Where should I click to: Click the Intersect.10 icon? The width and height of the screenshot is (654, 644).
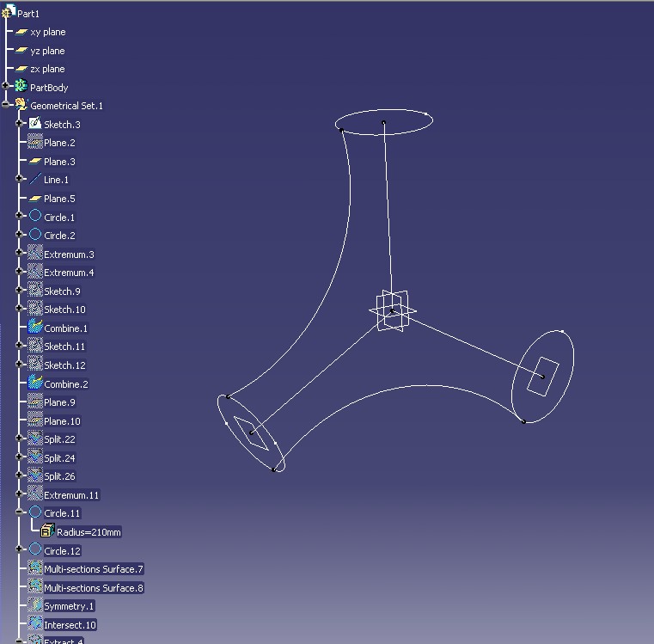coord(35,623)
